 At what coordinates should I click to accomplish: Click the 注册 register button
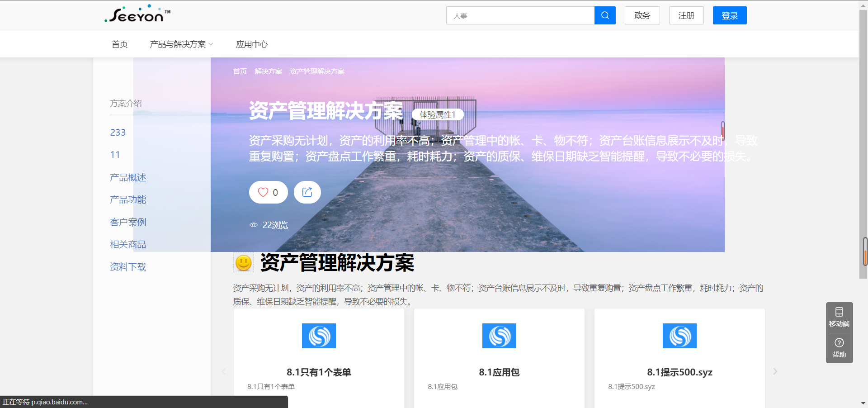click(686, 15)
